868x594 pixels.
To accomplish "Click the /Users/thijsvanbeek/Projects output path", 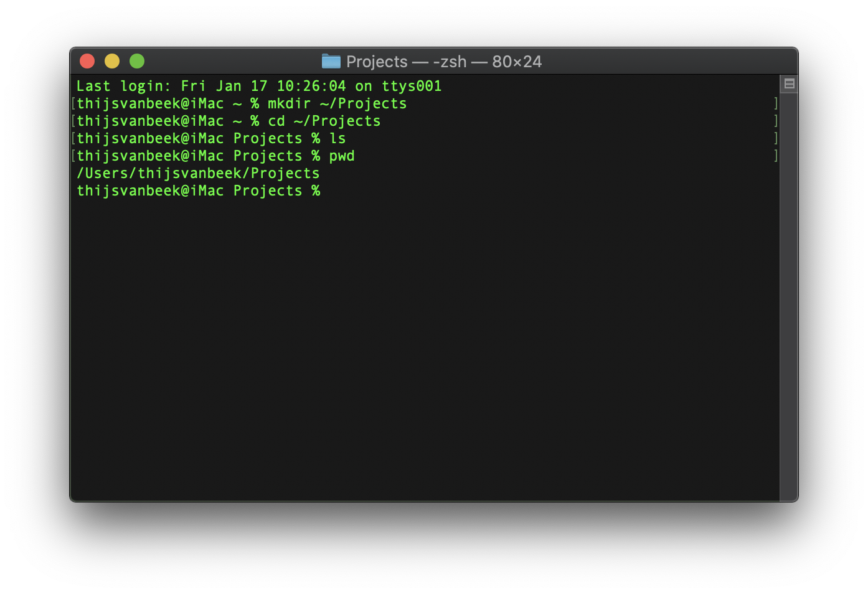I will (198, 173).
